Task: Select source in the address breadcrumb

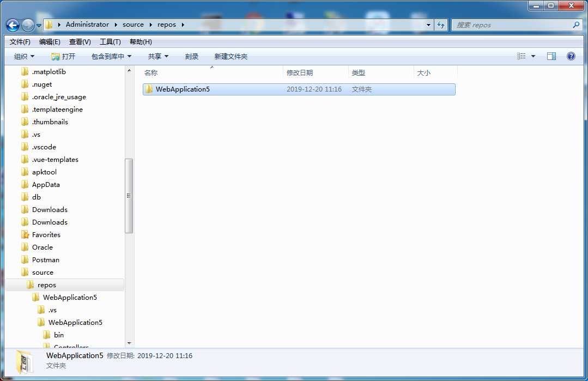Action: (x=133, y=25)
